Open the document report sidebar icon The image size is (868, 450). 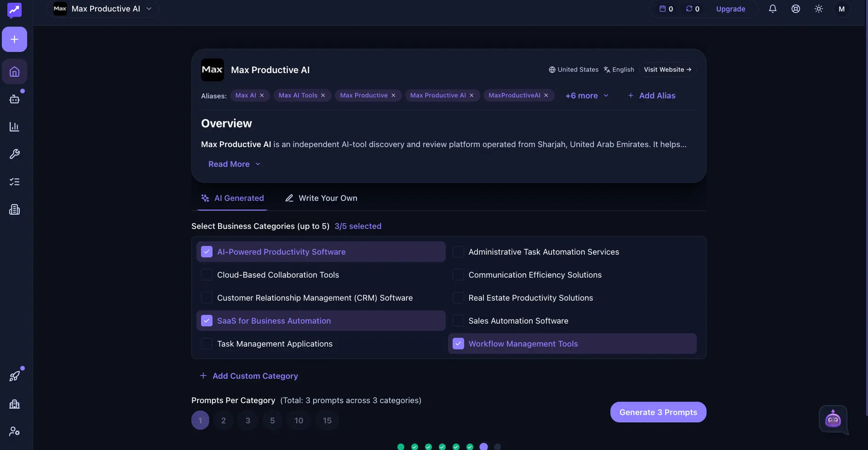pyautogui.click(x=14, y=210)
